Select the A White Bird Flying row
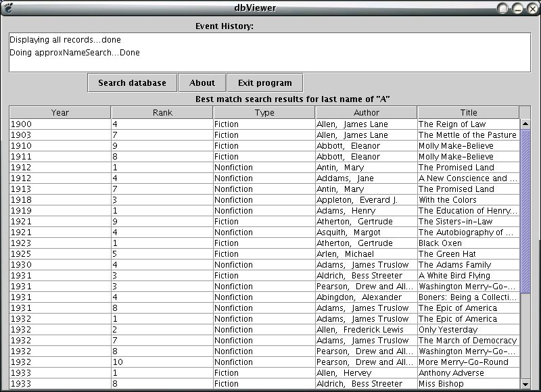Screen dimensions: 541x392 click(270, 275)
